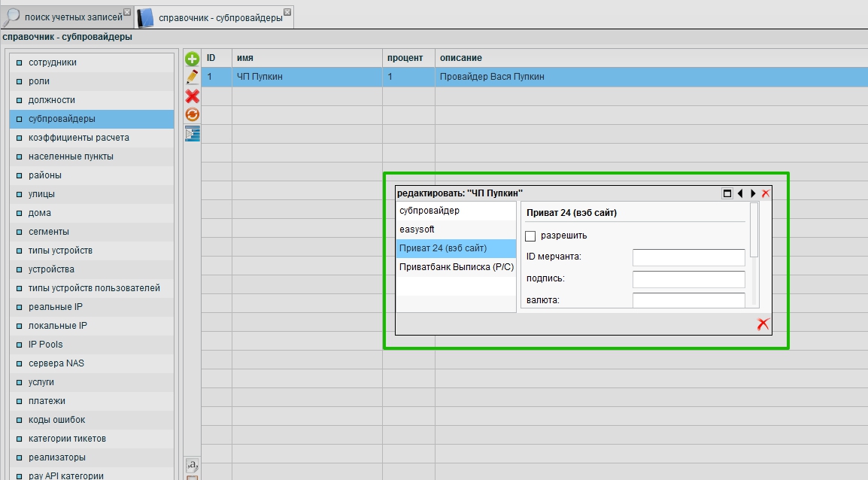The height and width of the screenshot is (480, 868).
Task: Click the pencil edit icon
Action: pyautogui.click(x=193, y=77)
